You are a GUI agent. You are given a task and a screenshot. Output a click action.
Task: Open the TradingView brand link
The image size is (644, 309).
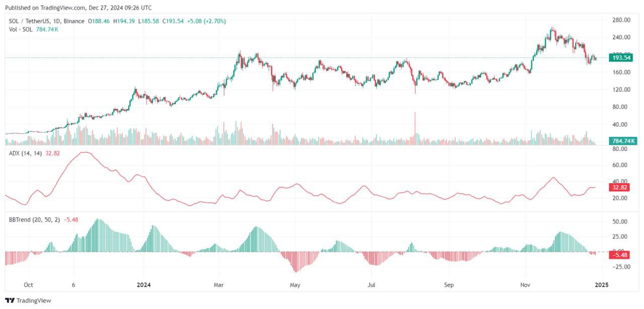point(28,300)
